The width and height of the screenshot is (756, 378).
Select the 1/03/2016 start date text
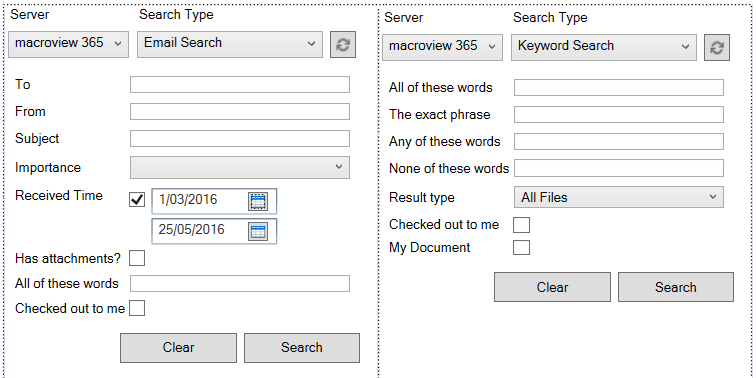pos(188,200)
